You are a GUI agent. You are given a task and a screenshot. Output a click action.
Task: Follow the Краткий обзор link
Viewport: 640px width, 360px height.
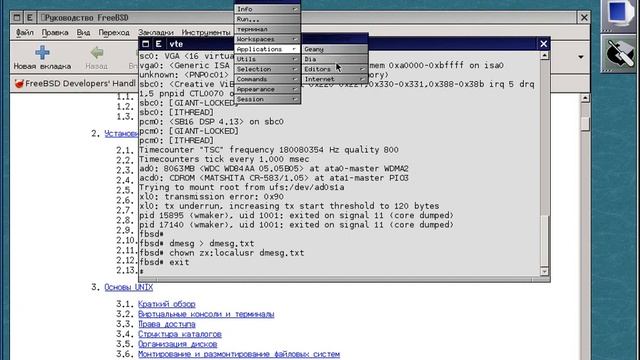tap(167, 304)
